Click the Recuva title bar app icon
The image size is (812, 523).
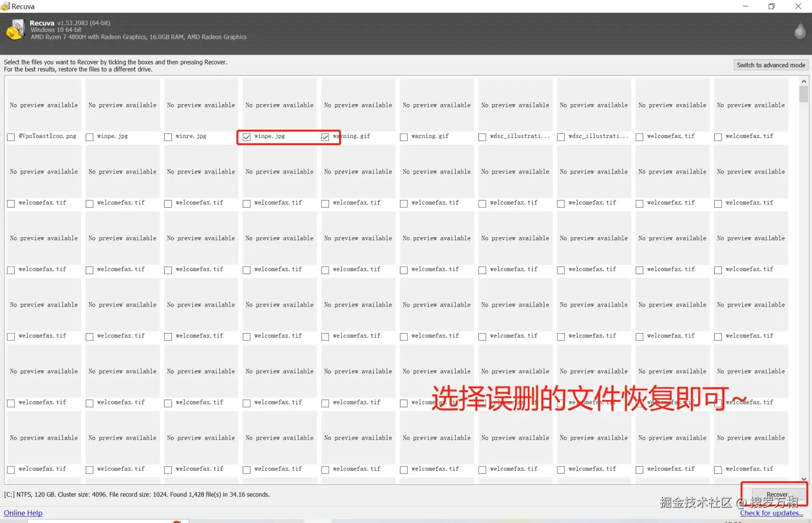click(x=5, y=6)
